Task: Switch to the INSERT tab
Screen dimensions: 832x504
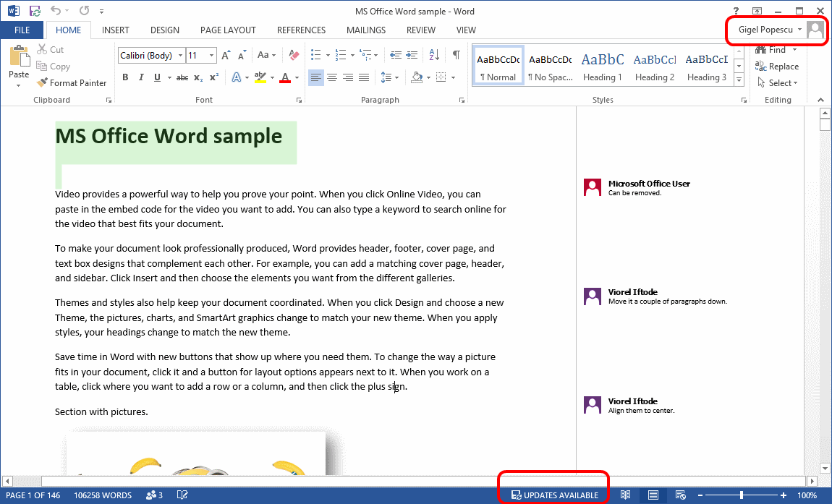Action: click(x=116, y=30)
